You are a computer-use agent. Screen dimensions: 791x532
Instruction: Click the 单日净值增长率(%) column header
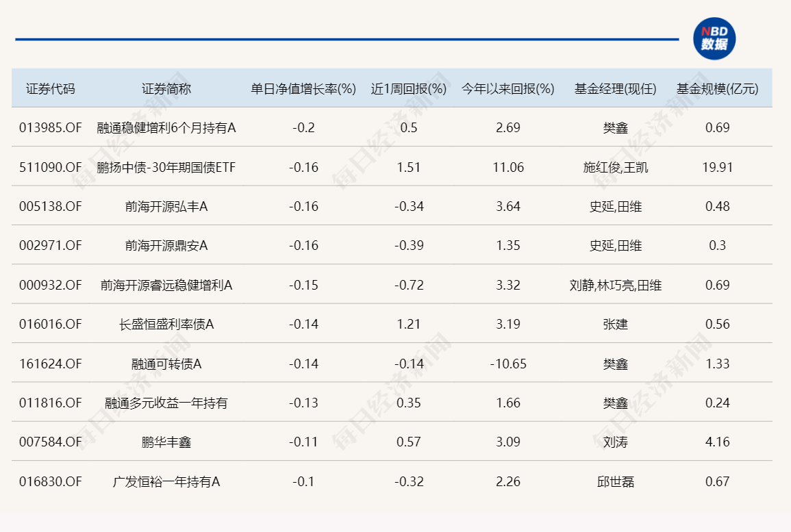(x=303, y=89)
